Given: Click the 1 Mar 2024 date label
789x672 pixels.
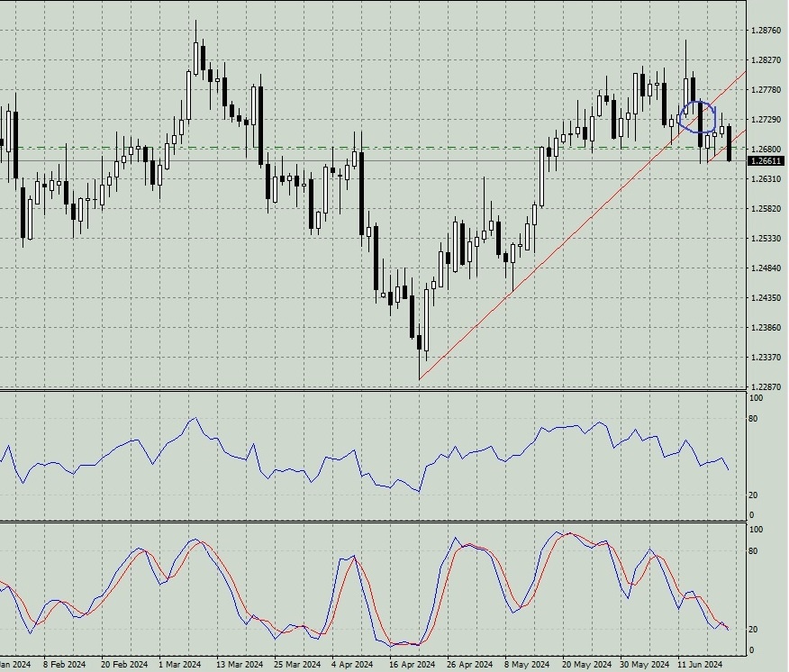Looking at the screenshot, I should click(179, 665).
